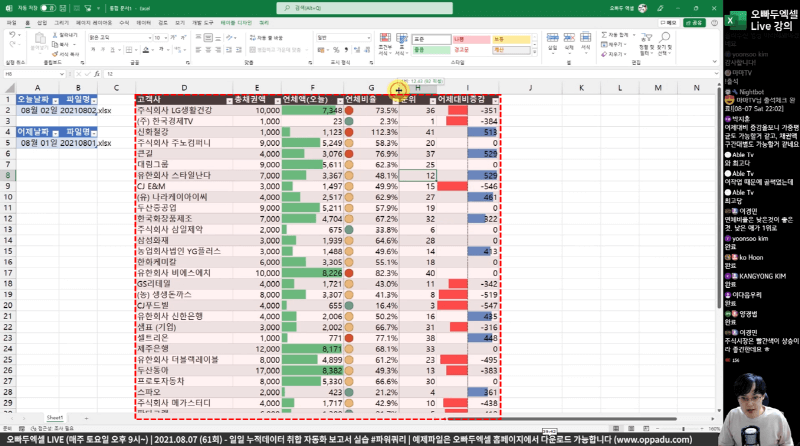Apply underline formatting icon
This screenshot has height=446, width=800.
[113, 49]
